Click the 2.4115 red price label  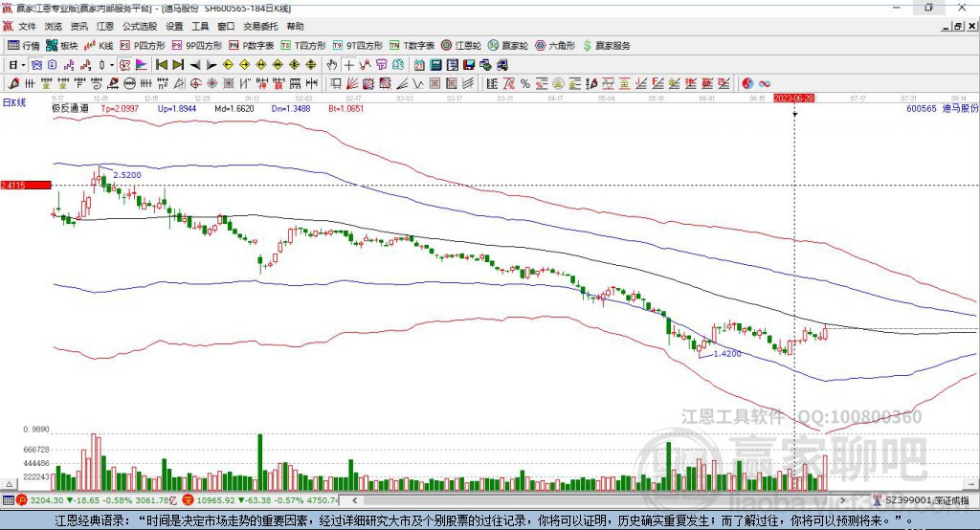(26, 185)
